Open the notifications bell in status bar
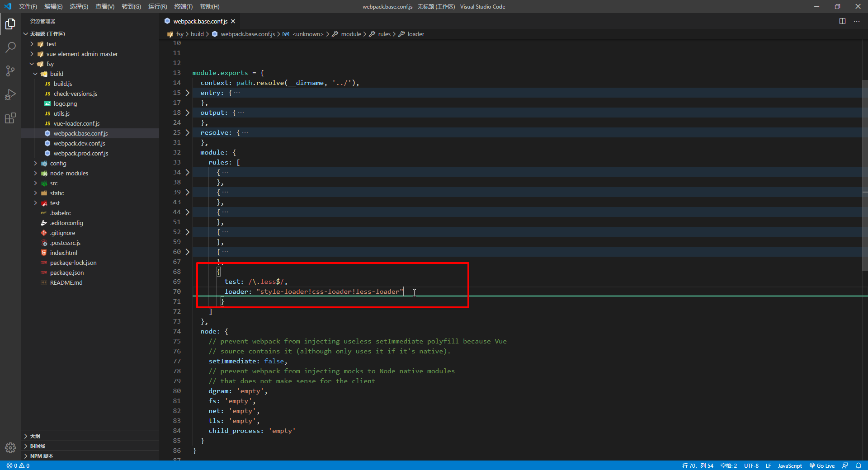The image size is (868, 470). point(859,465)
